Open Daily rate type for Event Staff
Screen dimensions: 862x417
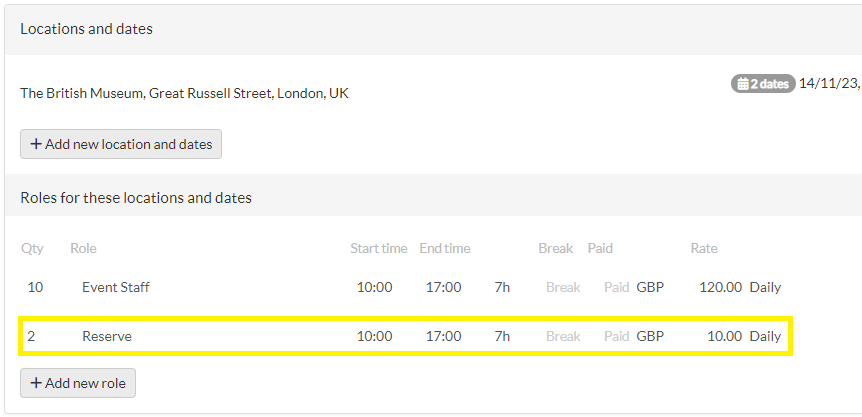click(x=765, y=287)
